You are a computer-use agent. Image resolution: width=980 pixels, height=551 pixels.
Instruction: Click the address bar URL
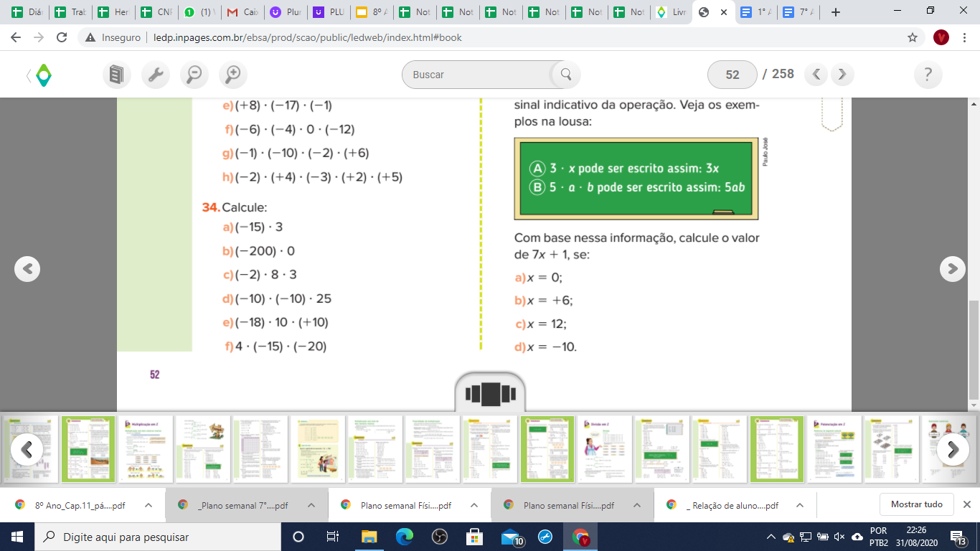click(x=308, y=37)
